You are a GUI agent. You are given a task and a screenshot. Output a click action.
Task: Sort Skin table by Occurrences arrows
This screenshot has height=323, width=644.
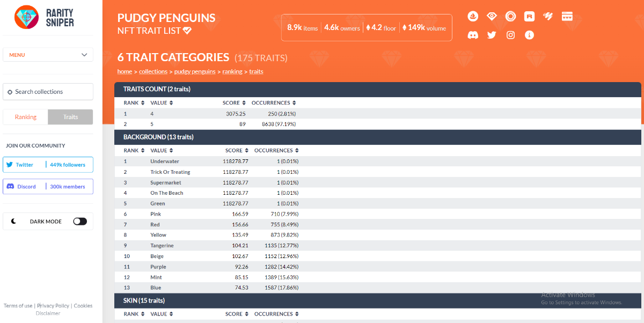tap(297, 314)
